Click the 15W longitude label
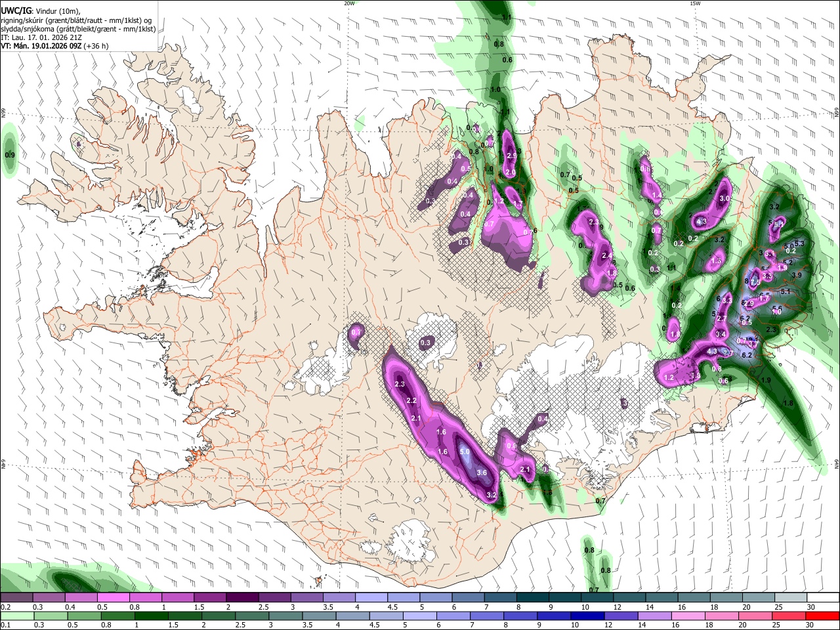Viewport: 840px width, 630px height. (x=695, y=3)
